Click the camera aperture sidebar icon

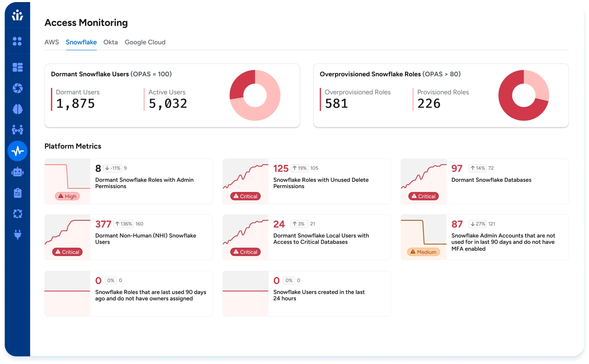click(x=17, y=88)
